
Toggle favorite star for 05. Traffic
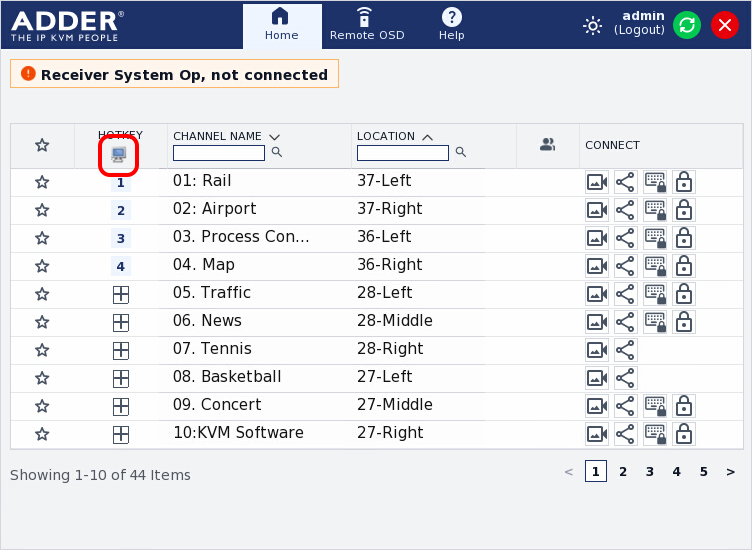(42, 294)
